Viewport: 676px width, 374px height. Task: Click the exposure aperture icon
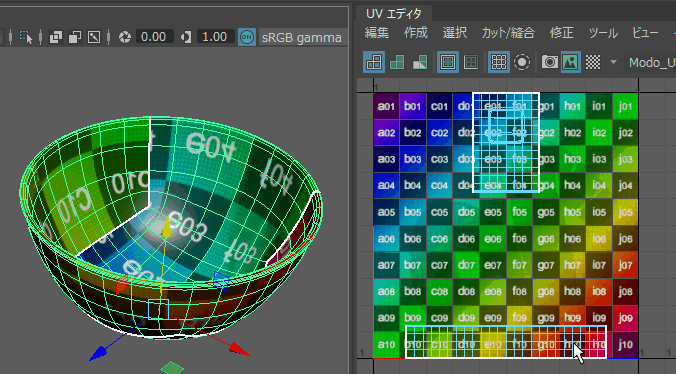click(125, 37)
